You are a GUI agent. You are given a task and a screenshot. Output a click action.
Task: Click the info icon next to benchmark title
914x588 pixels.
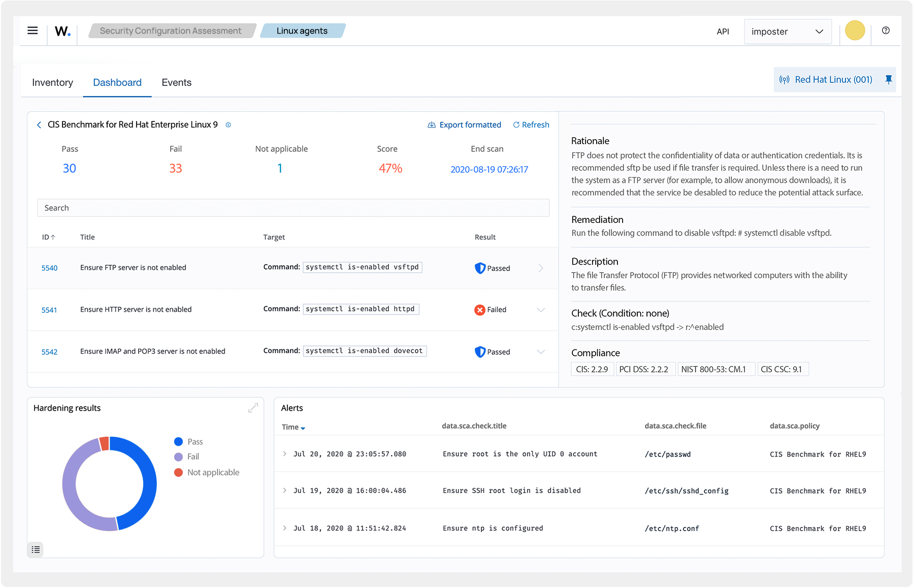(x=228, y=124)
